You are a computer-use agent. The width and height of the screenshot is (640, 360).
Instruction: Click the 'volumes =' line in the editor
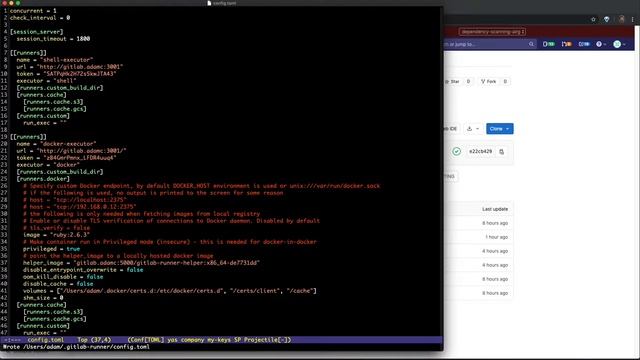[170, 291]
